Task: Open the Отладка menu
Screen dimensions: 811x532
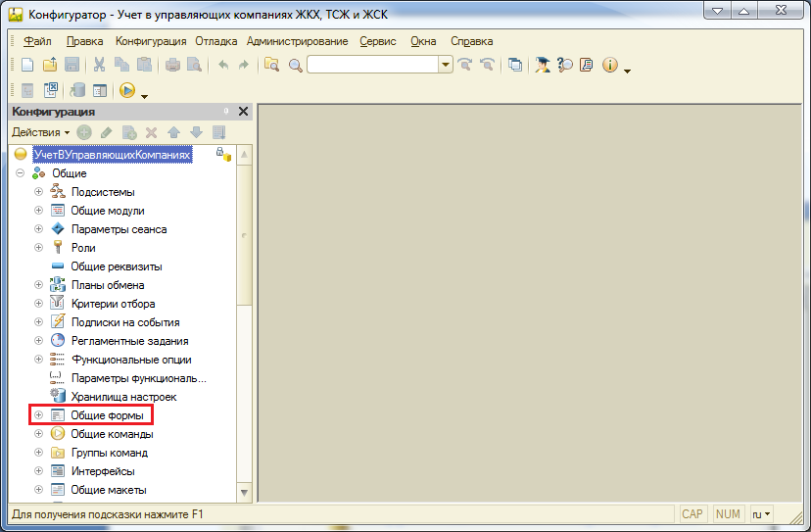Action: click(x=216, y=41)
